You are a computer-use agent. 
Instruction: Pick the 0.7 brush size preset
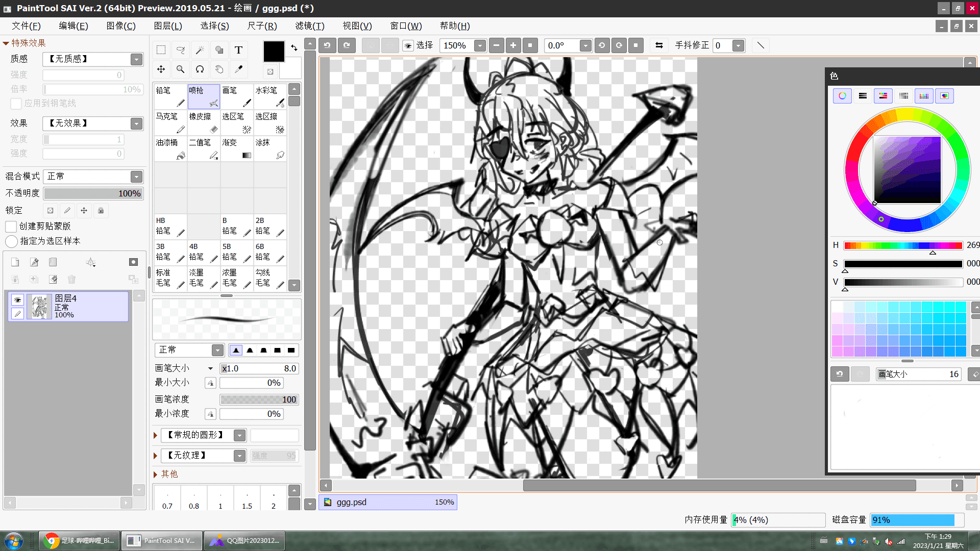pyautogui.click(x=167, y=497)
